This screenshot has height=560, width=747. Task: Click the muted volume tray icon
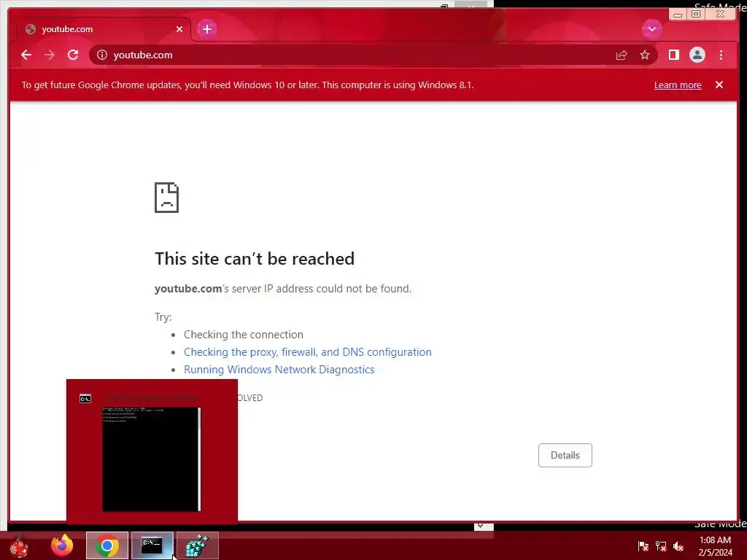(x=678, y=546)
